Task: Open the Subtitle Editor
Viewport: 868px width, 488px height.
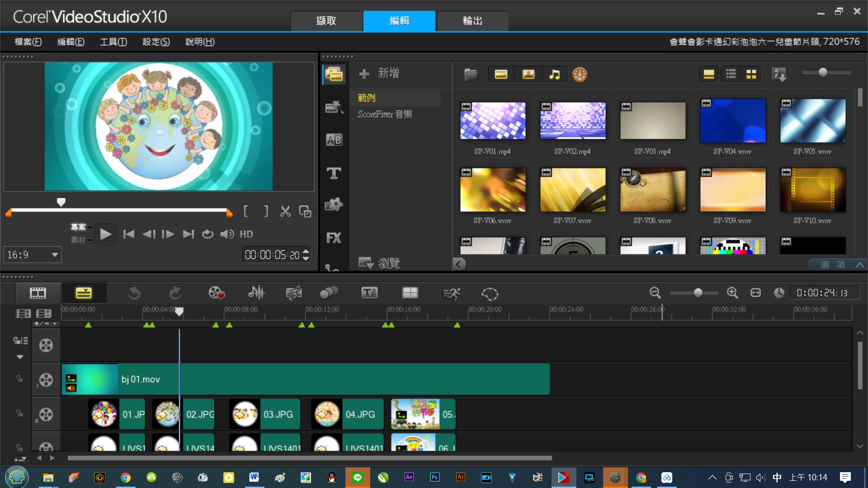Action: (369, 293)
